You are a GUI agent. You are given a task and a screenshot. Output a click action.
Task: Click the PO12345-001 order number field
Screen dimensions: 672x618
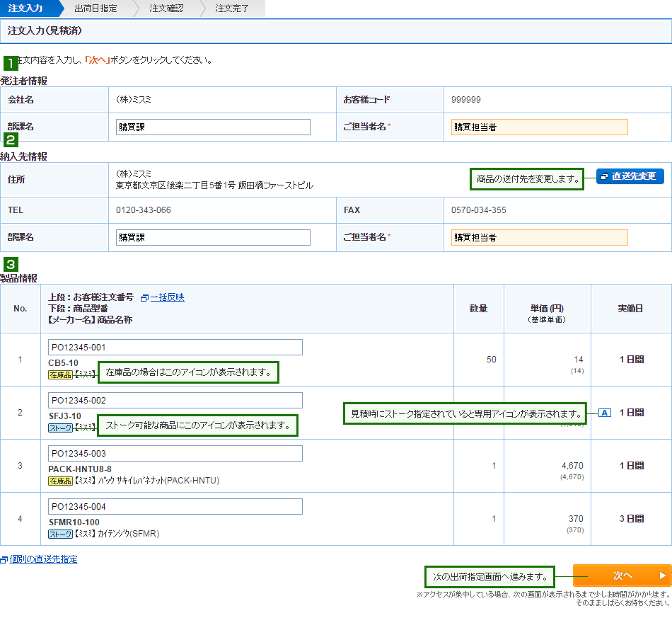tap(175, 347)
